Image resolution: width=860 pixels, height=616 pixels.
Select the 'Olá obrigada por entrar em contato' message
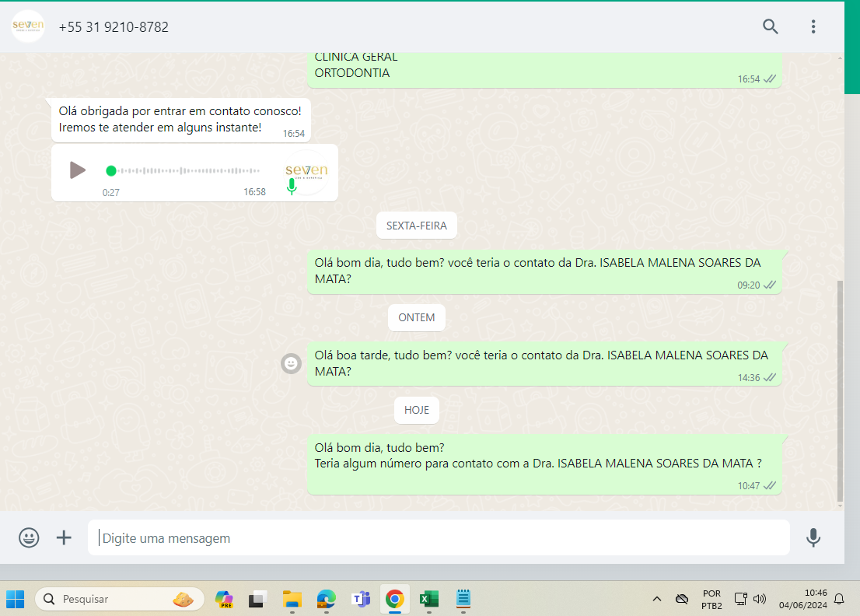[x=181, y=120]
